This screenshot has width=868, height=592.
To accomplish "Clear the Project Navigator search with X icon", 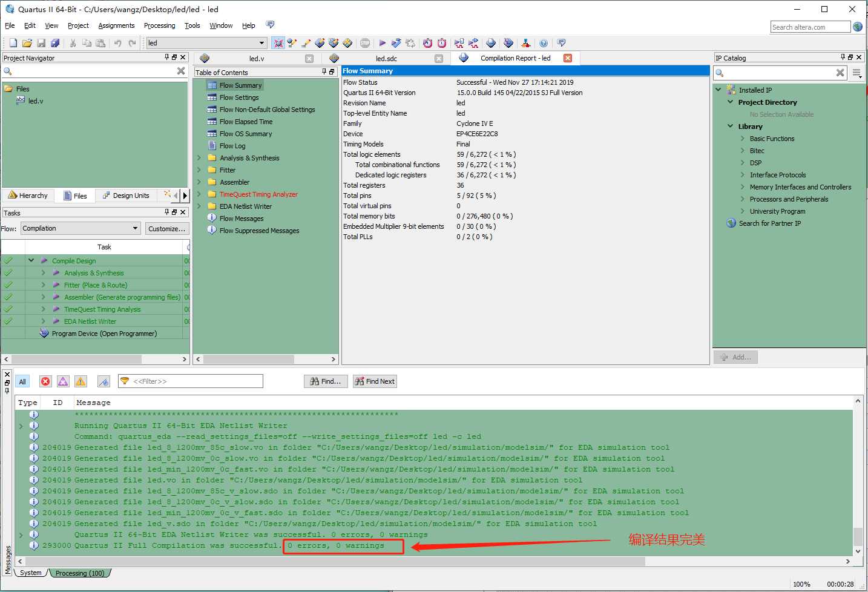I will coord(181,71).
